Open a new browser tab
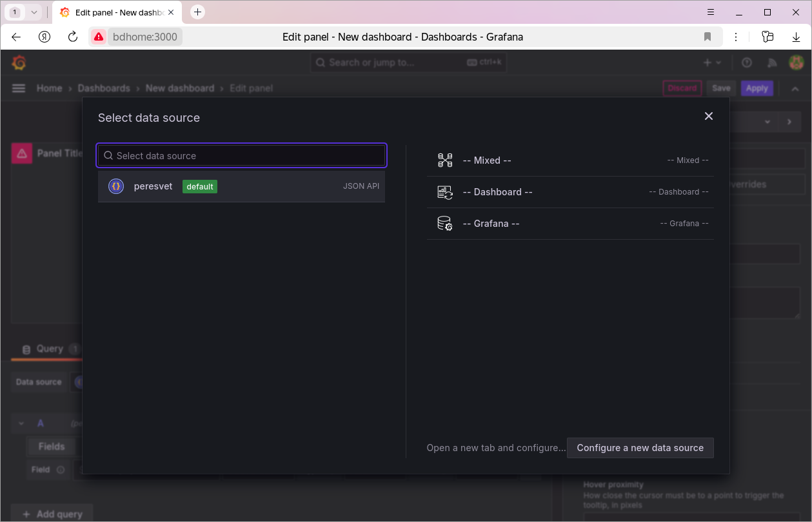 198,12
